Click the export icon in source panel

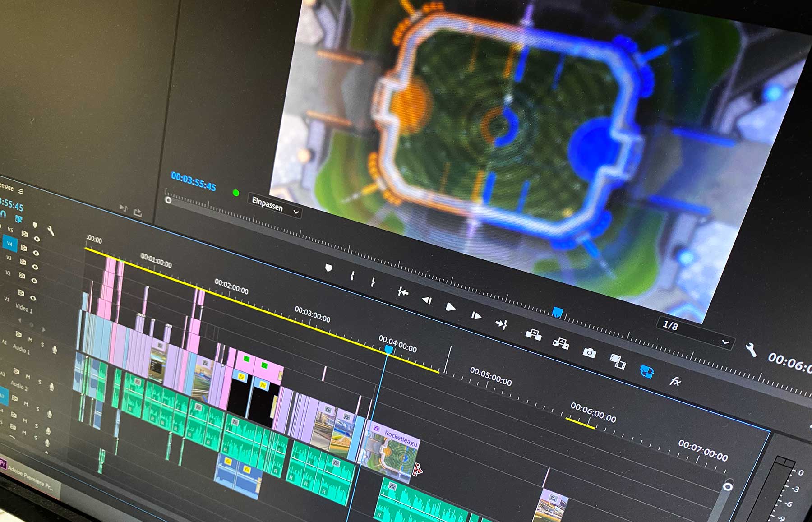click(x=138, y=213)
